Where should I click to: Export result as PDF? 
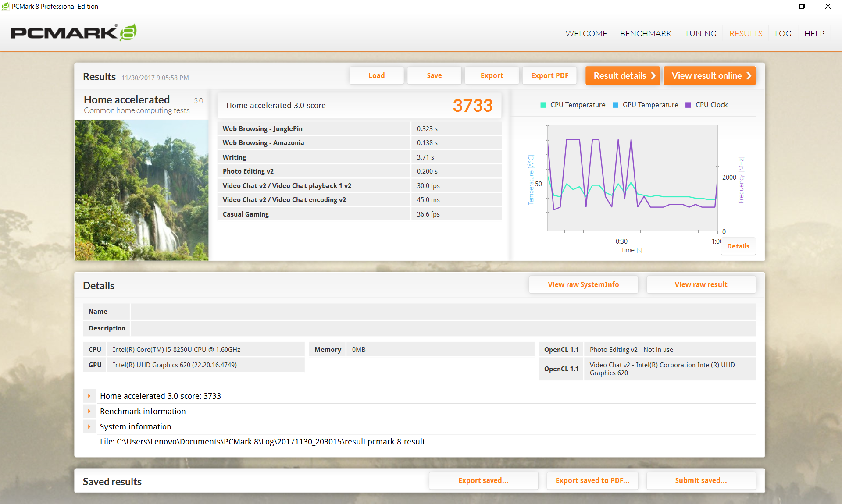coord(549,75)
